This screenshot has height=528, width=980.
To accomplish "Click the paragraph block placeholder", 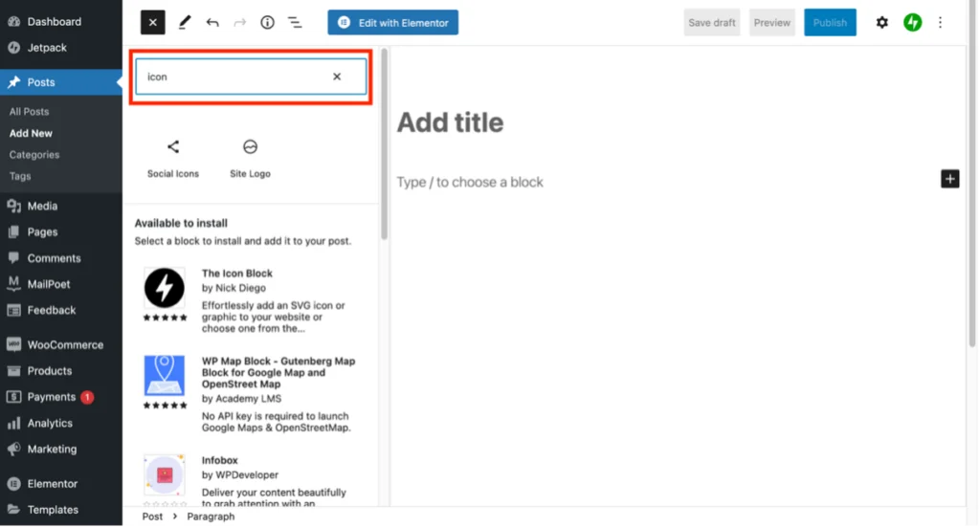I will pos(470,182).
